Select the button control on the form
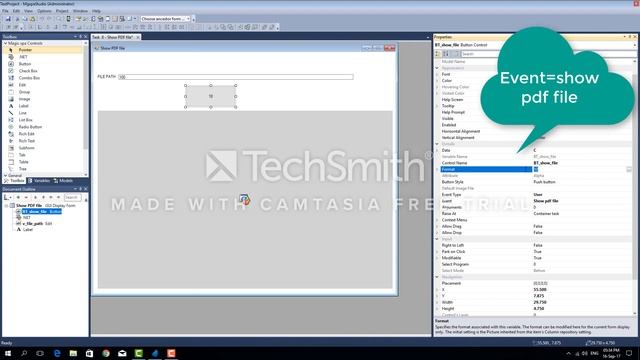This screenshot has height=360, width=640. coord(211,96)
